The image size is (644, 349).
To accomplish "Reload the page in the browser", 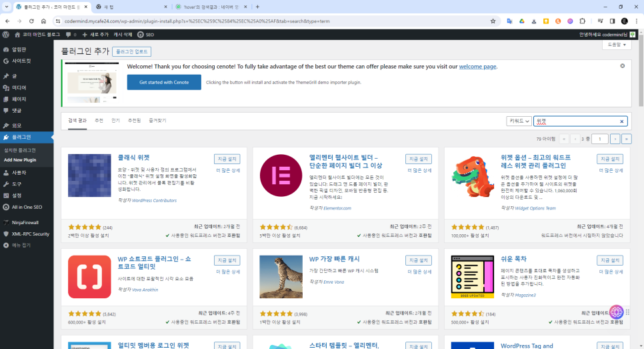I will tap(31, 21).
